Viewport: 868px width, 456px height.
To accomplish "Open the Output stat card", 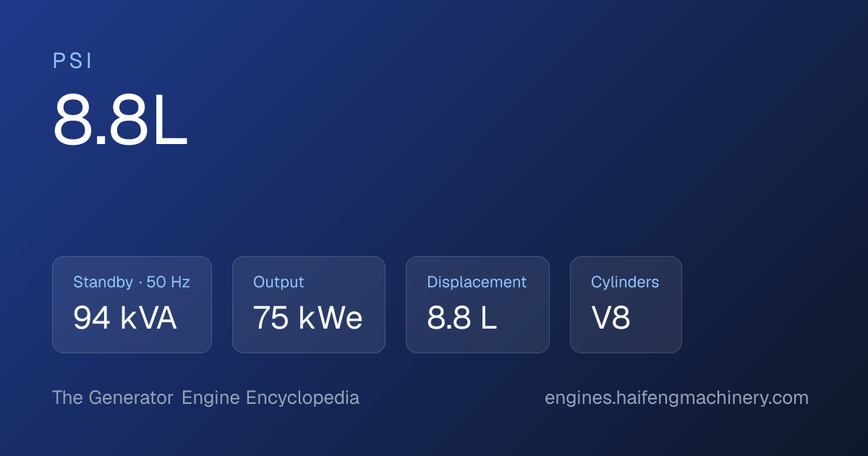I will [309, 305].
